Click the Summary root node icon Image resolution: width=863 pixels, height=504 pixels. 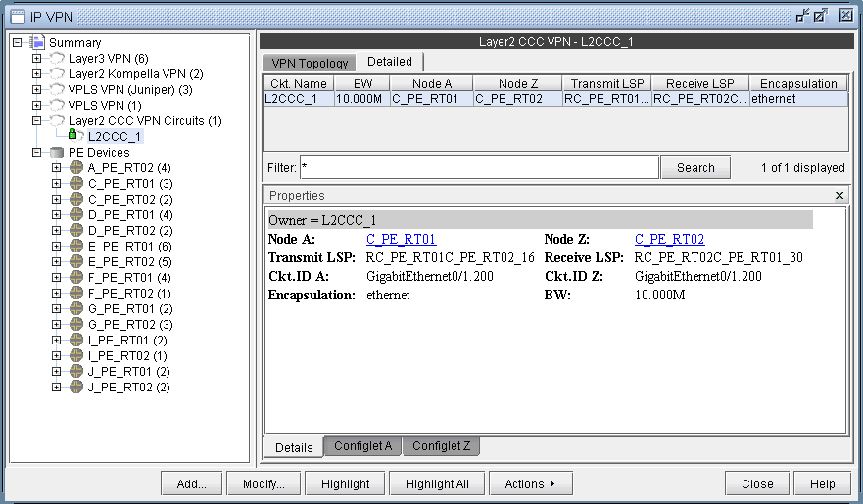point(37,43)
